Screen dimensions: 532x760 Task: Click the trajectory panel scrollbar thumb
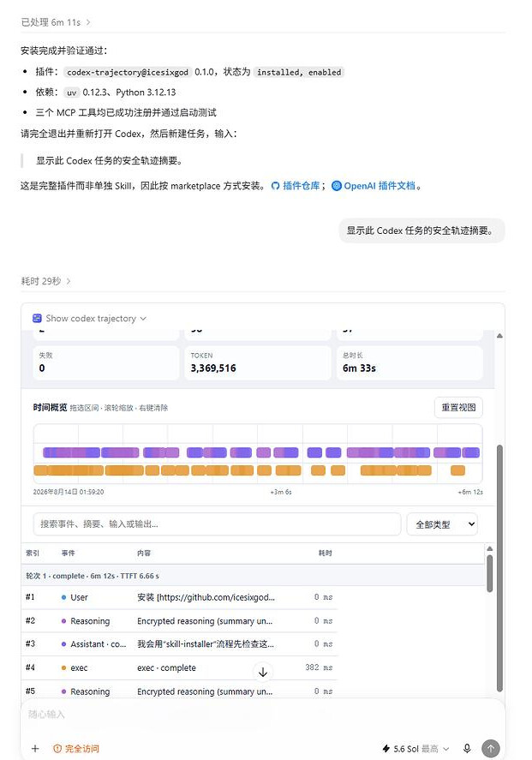point(499,567)
